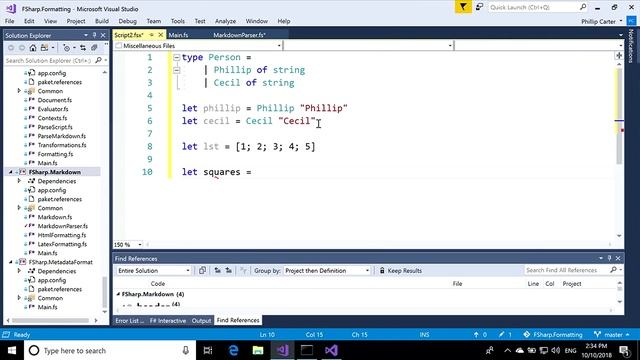The image size is (640, 360).
Task: Click the feedback icon beside Quick Launch
Action: click(x=480, y=7)
